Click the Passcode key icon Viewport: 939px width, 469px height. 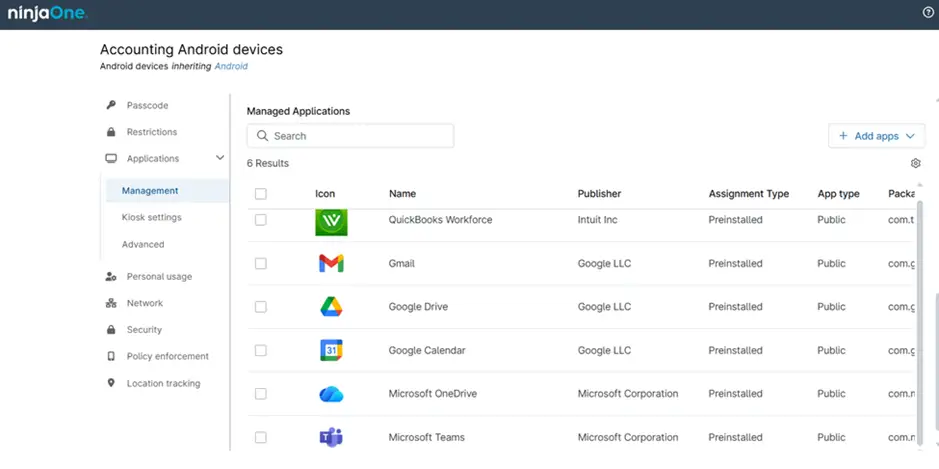click(x=111, y=105)
